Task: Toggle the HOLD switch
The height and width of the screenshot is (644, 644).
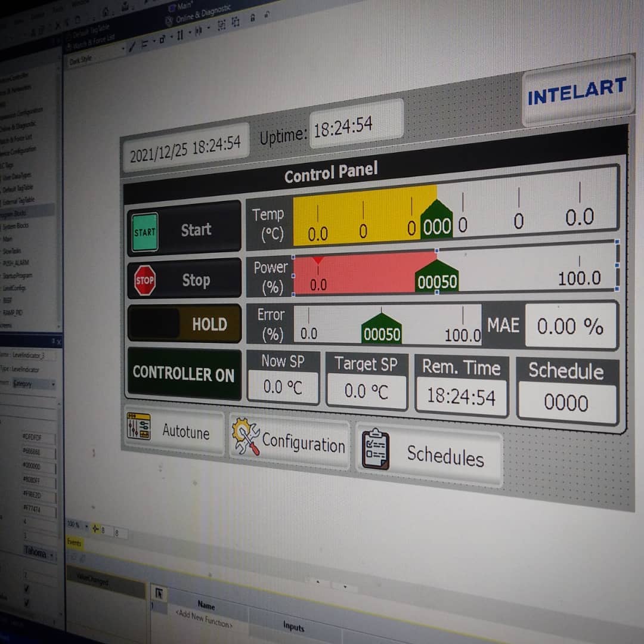Action: (x=184, y=324)
